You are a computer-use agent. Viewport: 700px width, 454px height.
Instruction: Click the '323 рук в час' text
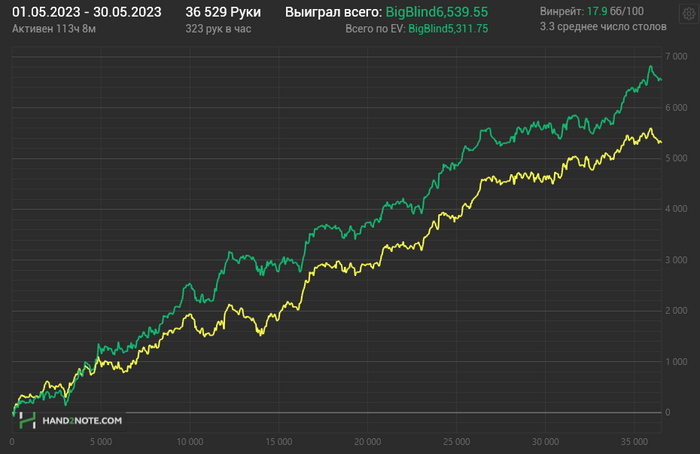(x=218, y=29)
